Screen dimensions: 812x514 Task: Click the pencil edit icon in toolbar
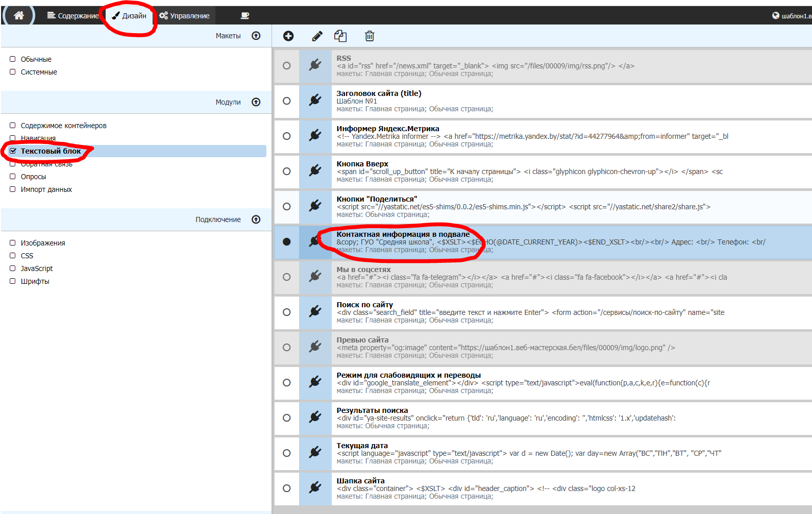[317, 36]
